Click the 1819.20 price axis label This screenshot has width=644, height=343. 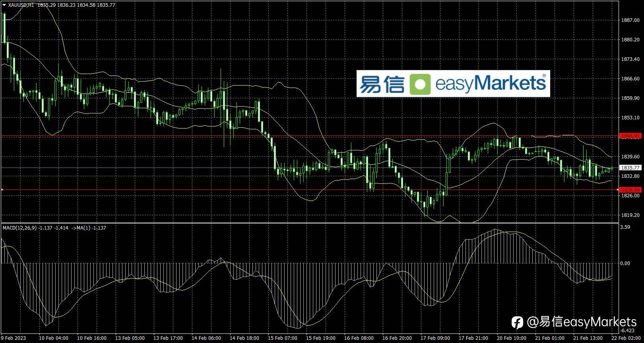[x=630, y=215]
